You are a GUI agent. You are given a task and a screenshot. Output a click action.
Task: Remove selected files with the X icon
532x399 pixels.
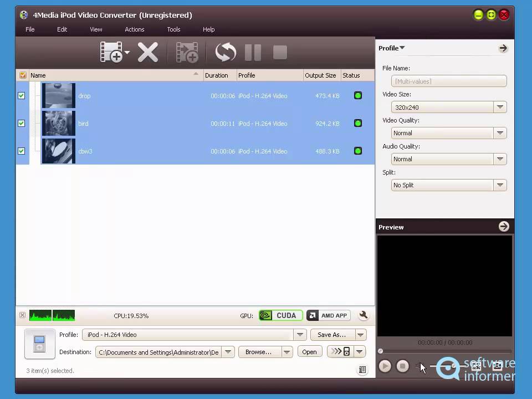[x=148, y=52]
